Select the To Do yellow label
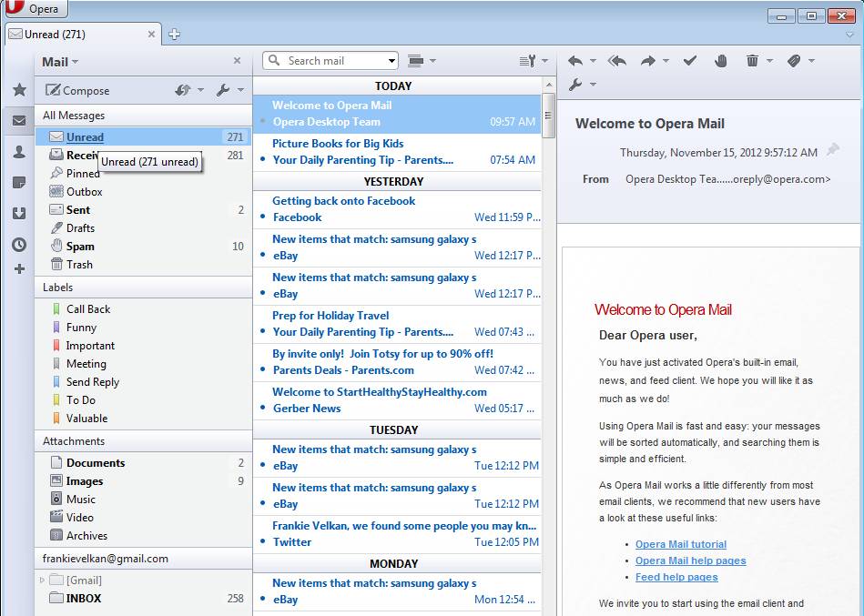This screenshot has height=616, width=864. pos(143,399)
